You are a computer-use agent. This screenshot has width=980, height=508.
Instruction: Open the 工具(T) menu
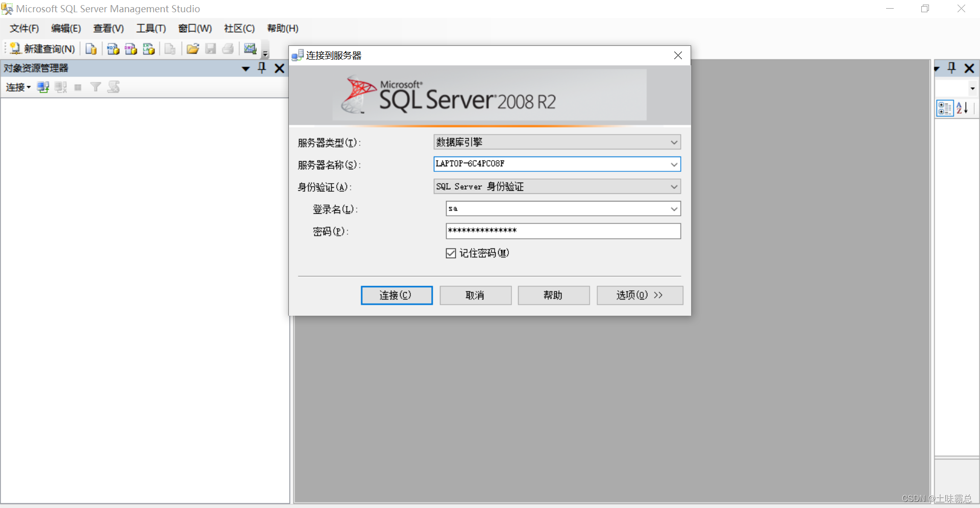click(x=151, y=29)
